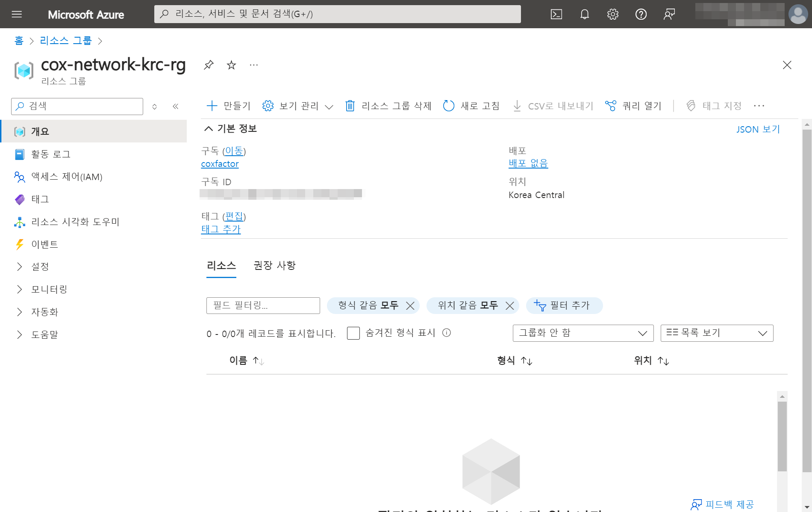Open JSON 보기 link
The image size is (812, 512).
[x=758, y=129]
